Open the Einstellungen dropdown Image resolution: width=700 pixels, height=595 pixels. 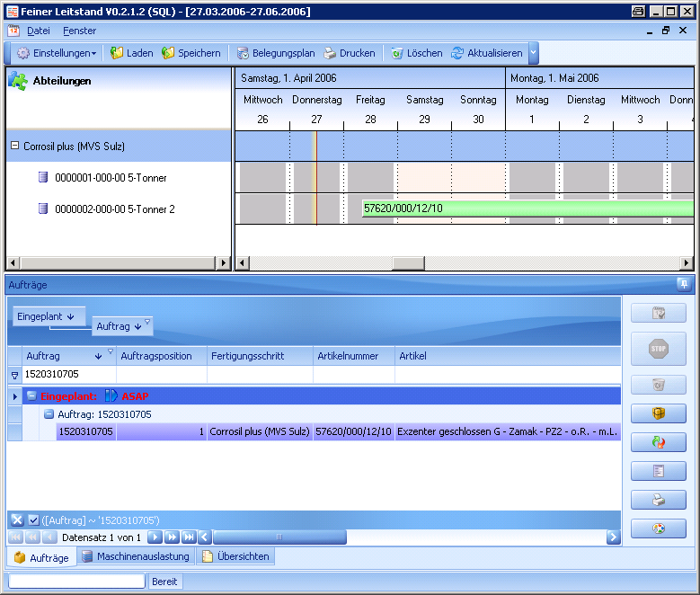coord(57,53)
